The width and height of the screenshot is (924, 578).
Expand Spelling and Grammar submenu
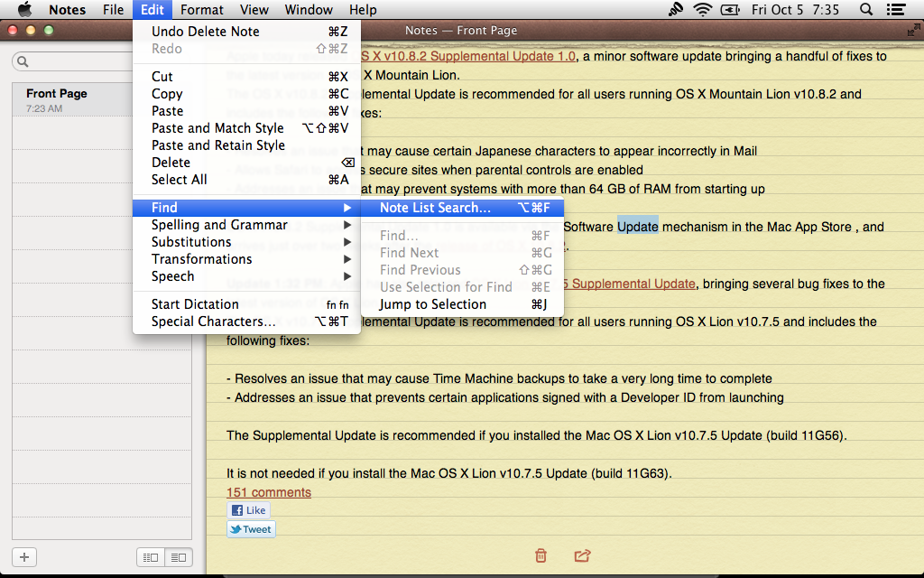click(x=246, y=225)
